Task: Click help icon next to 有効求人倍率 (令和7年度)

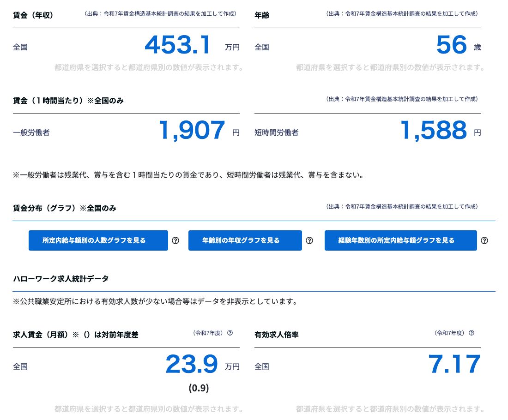Action: pos(472,333)
